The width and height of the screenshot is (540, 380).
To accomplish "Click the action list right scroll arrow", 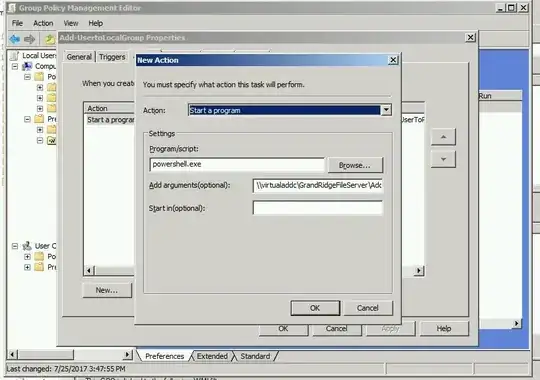I will [419, 270].
